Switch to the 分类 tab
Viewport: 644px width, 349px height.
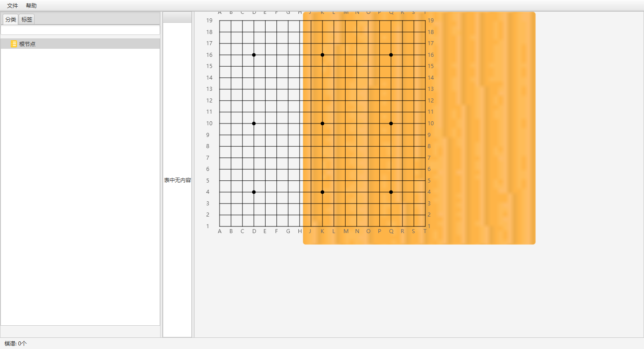point(10,20)
